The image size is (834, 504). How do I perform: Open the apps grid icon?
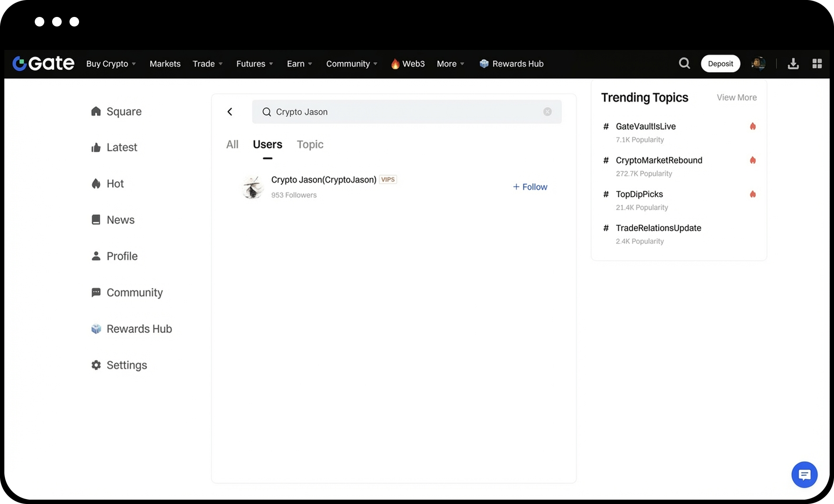click(817, 64)
